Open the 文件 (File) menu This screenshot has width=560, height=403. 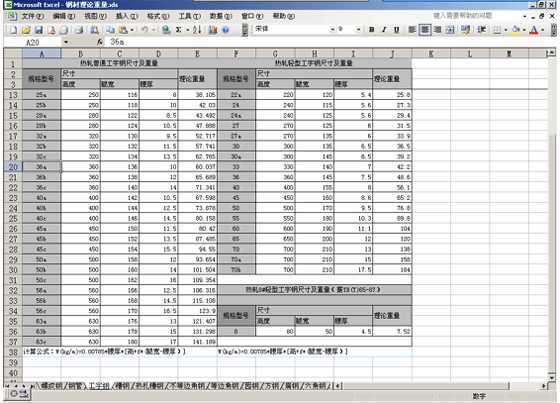(33, 16)
